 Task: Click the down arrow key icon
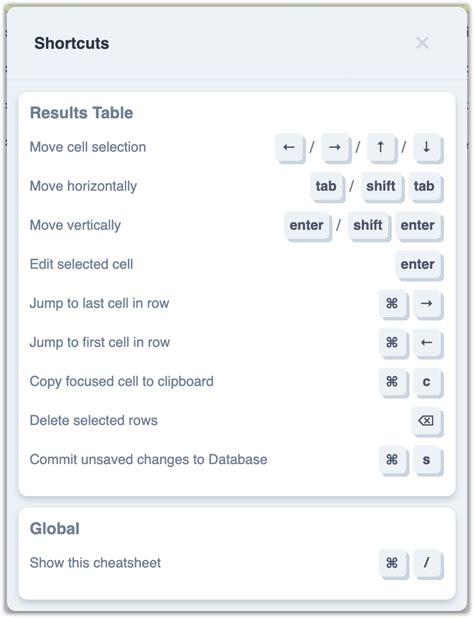[428, 148]
